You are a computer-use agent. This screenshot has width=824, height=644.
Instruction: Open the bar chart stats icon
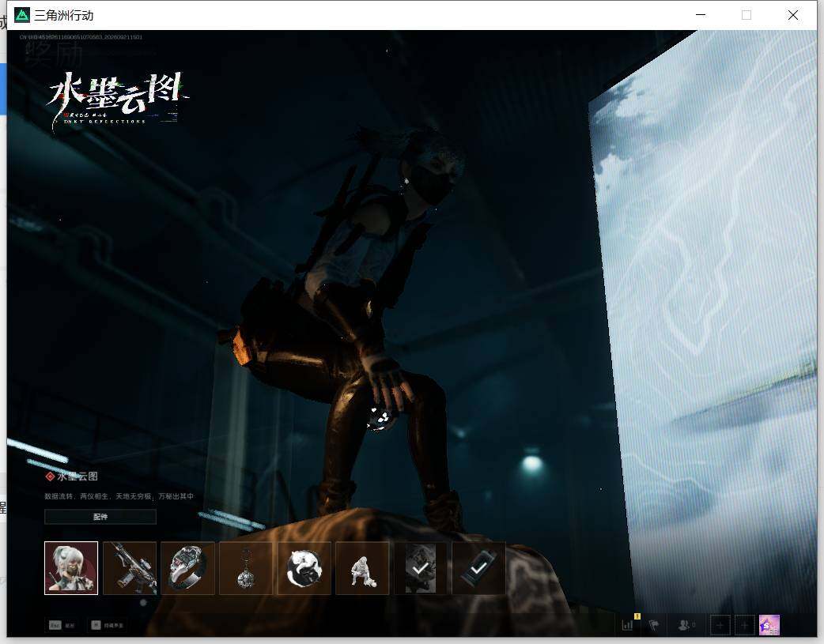(628, 625)
